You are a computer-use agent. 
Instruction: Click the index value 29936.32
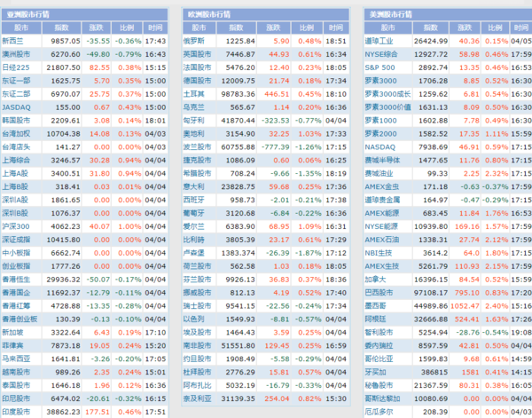coord(64,280)
